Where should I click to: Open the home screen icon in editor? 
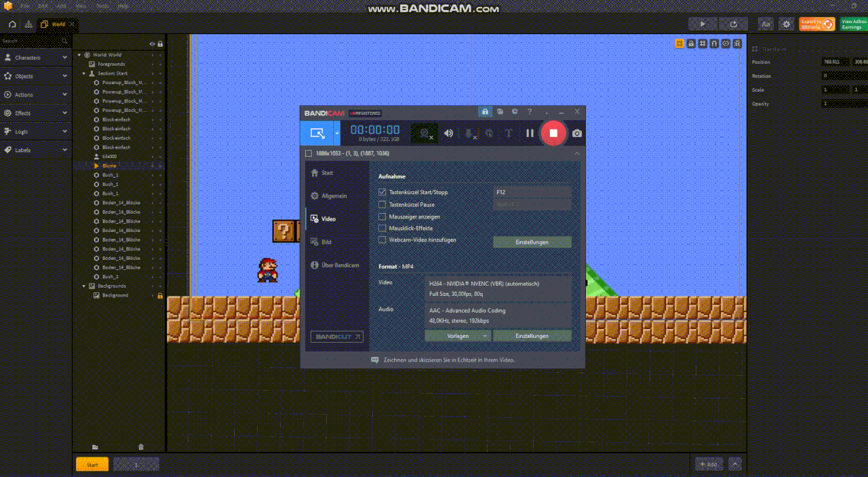12,24
